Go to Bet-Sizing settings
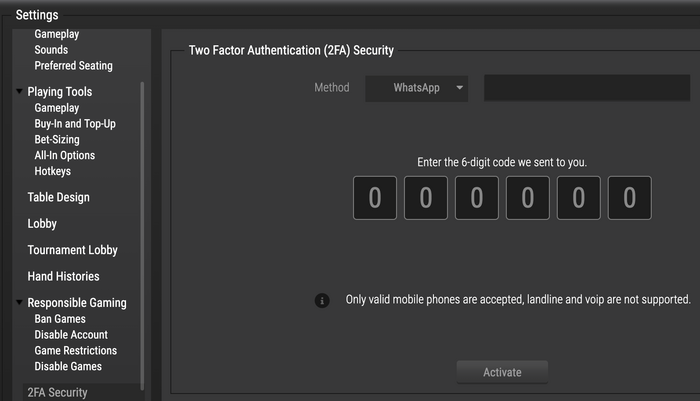This screenshot has height=401, width=700. coord(57,139)
